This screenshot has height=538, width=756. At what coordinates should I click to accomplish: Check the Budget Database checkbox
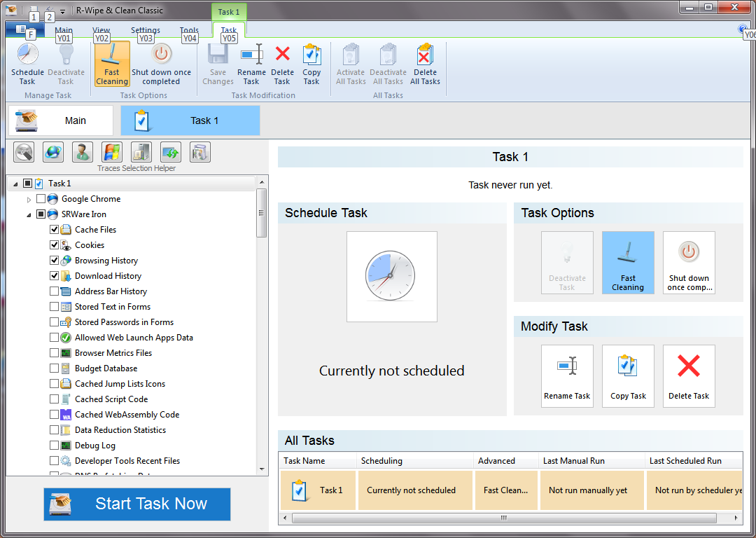click(x=55, y=368)
